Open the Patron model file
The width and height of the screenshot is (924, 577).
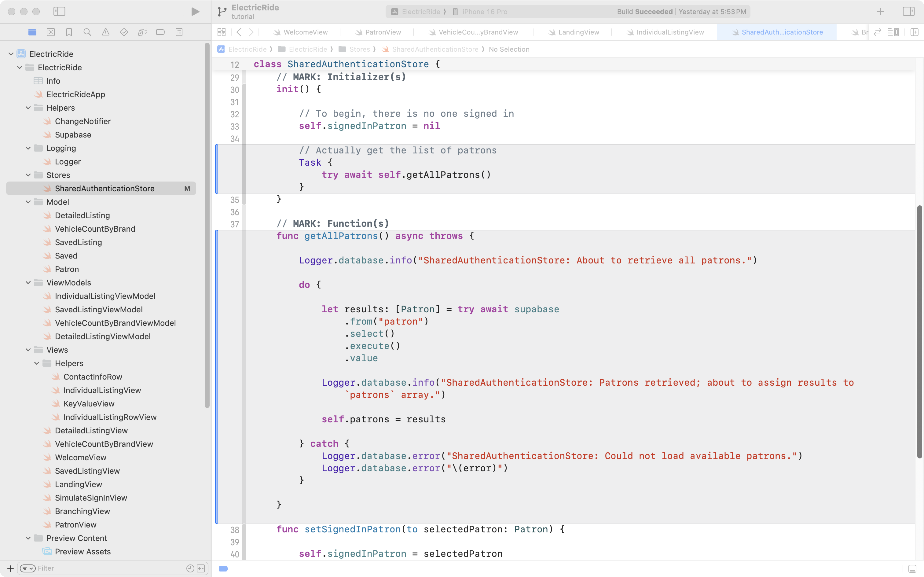pos(67,269)
